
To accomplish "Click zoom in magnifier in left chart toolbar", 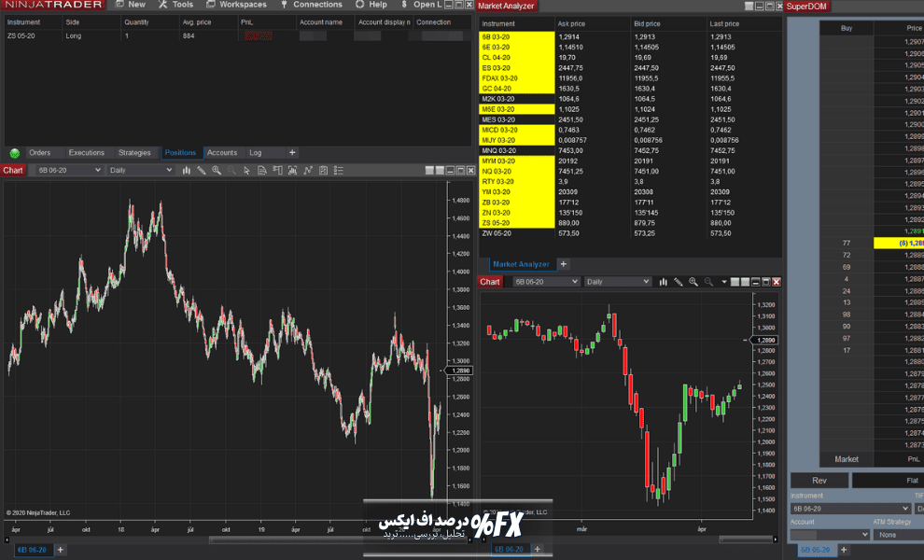I will (217, 171).
